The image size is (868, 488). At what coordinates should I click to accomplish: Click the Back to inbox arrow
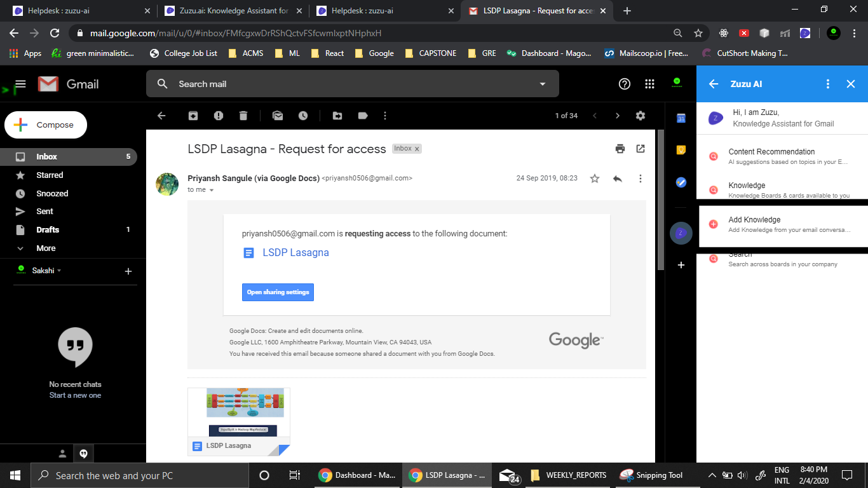(161, 116)
